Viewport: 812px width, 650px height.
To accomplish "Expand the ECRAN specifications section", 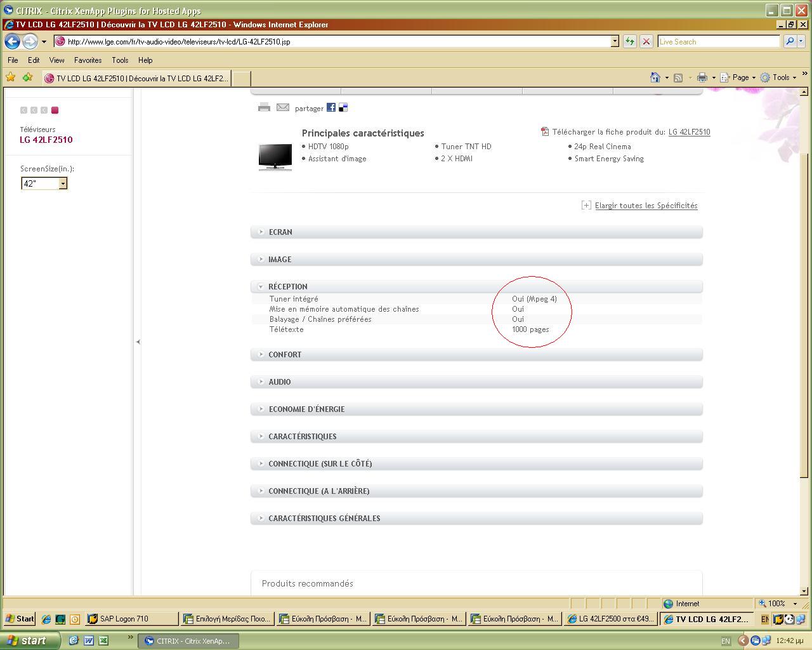I will click(476, 232).
